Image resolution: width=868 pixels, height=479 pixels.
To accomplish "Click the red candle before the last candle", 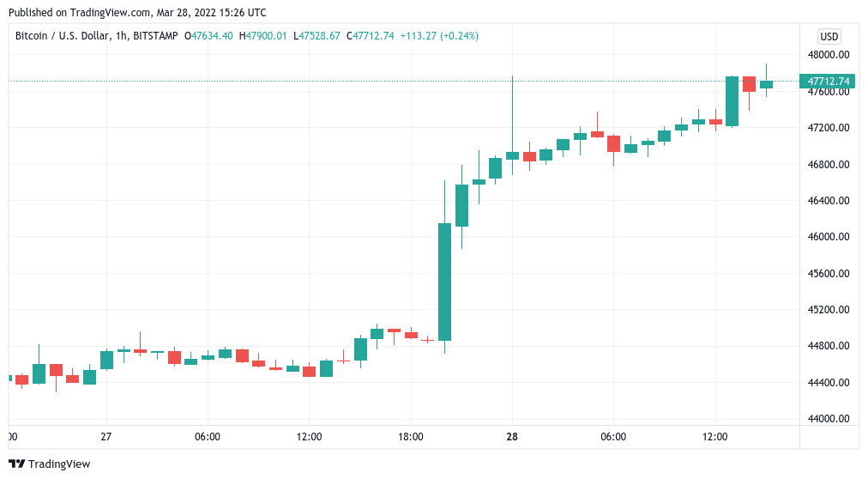I will [749, 84].
